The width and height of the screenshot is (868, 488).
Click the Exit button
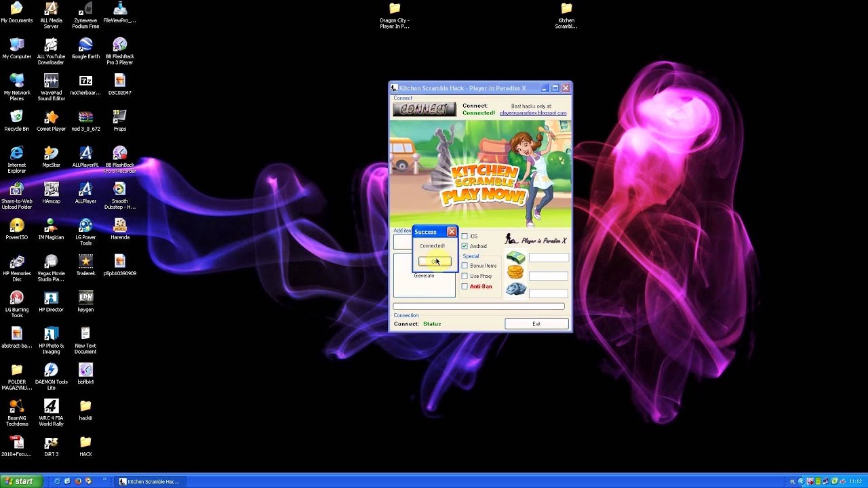[x=536, y=324]
